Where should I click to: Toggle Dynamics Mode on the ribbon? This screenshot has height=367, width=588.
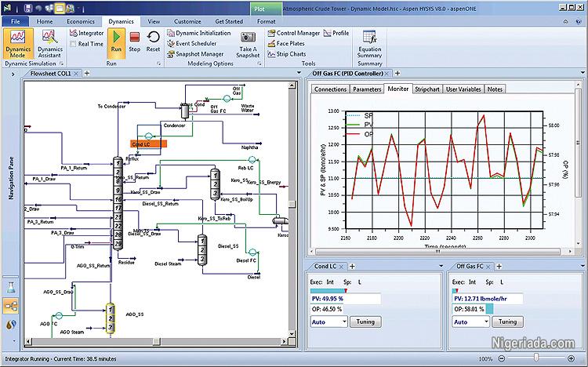pos(17,42)
